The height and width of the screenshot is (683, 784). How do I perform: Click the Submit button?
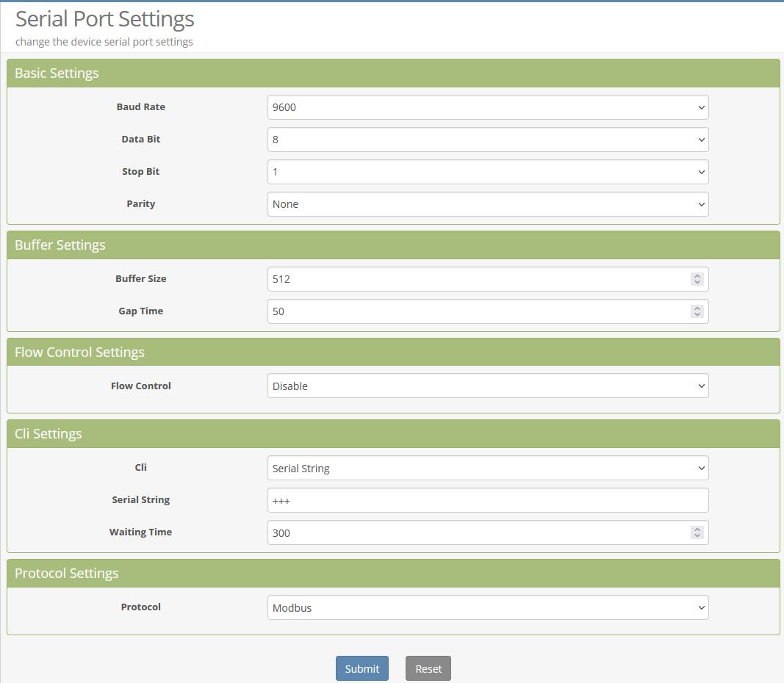point(362,668)
